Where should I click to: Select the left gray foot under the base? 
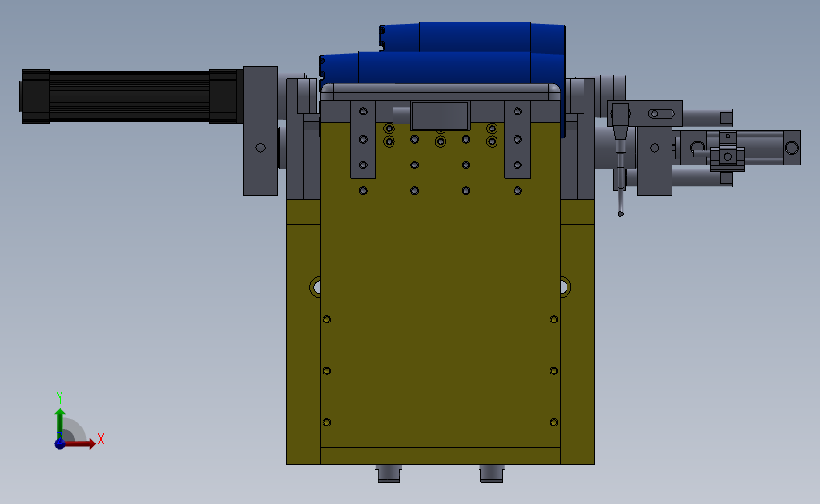pos(389,474)
